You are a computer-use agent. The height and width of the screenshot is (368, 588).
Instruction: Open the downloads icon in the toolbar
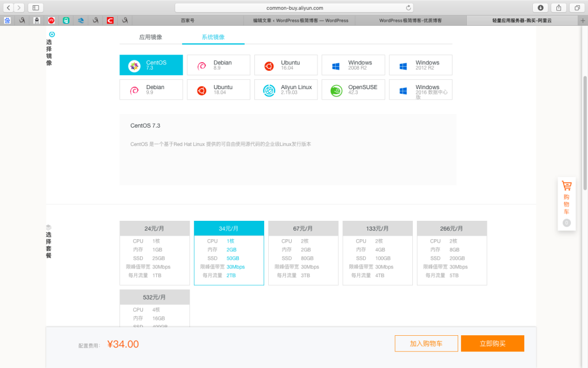540,7
